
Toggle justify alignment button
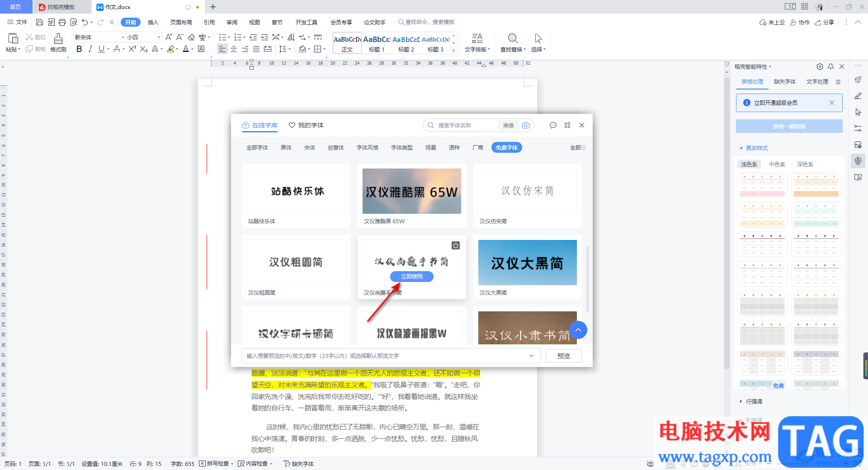coord(256,49)
